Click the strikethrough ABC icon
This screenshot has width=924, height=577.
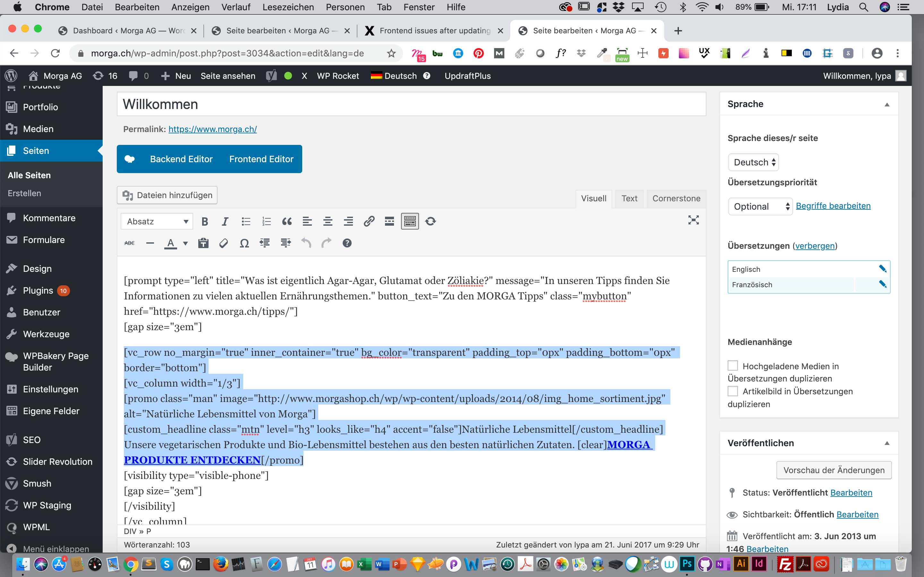click(x=129, y=243)
